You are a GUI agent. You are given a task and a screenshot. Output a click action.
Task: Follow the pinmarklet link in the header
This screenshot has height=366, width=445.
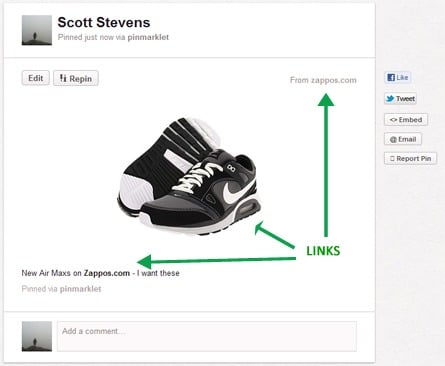[148, 37]
